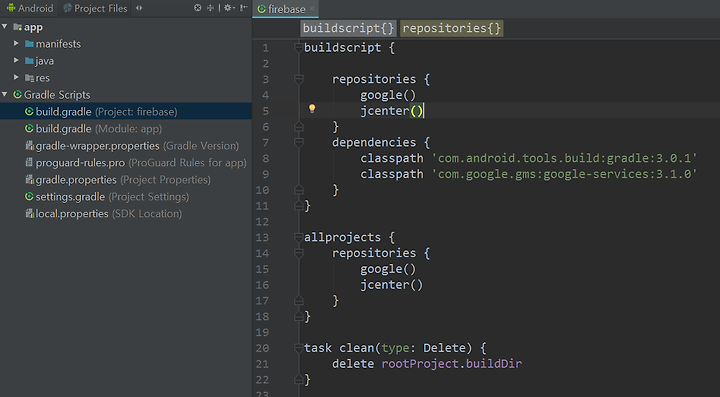Switch to the Project Files view tab

pos(95,8)
